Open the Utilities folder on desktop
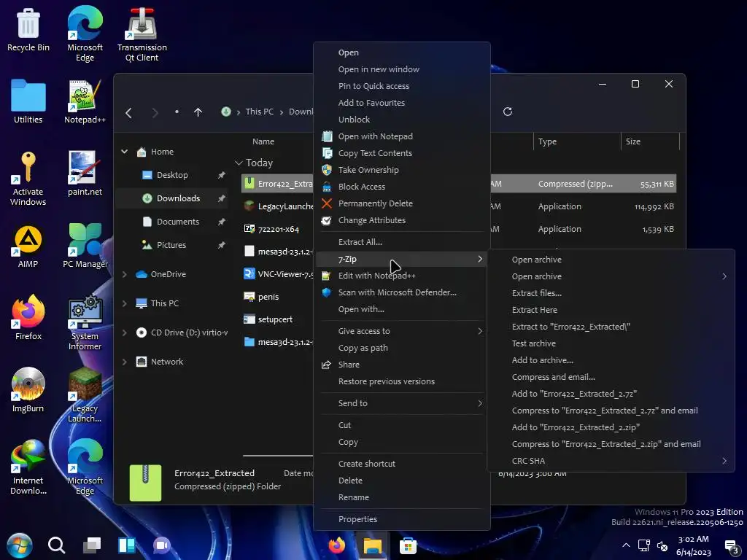Screen dimensions: 747x560 point(28,101)
